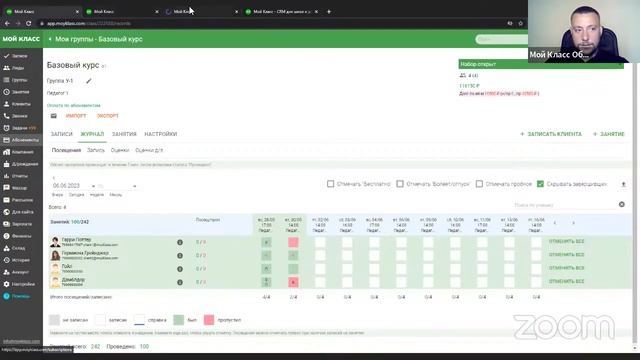Screen dimensions: 640x360
Task: Focus the student search field
Action: (564, 205)
